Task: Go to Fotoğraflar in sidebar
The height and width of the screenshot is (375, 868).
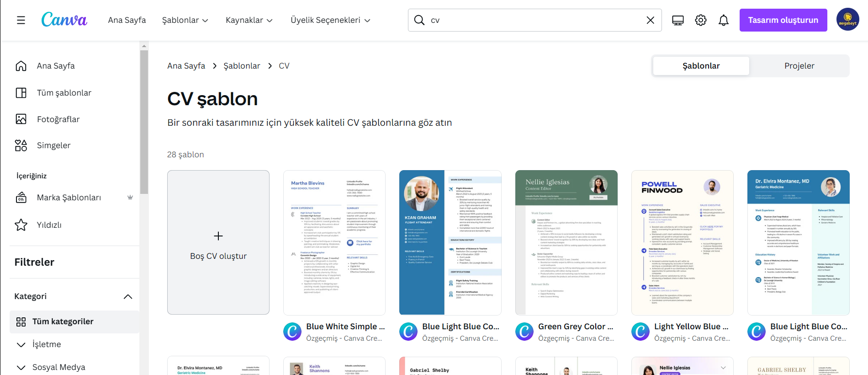Action: point(58,119)
